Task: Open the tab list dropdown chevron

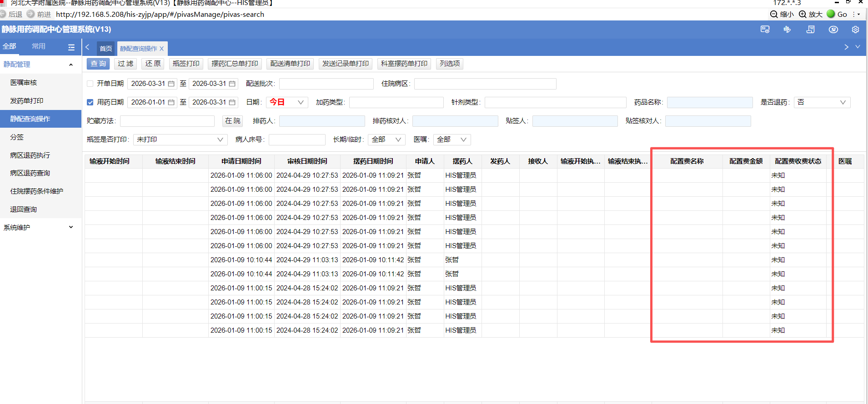Action: [x=858, y=47]
